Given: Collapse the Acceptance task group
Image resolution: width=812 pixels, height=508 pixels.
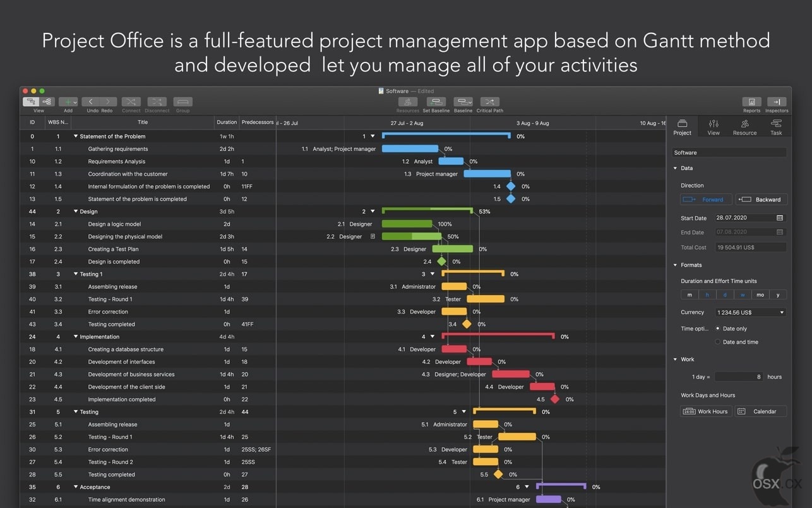Looking at the screenshot, I should (x=76, y=487).
